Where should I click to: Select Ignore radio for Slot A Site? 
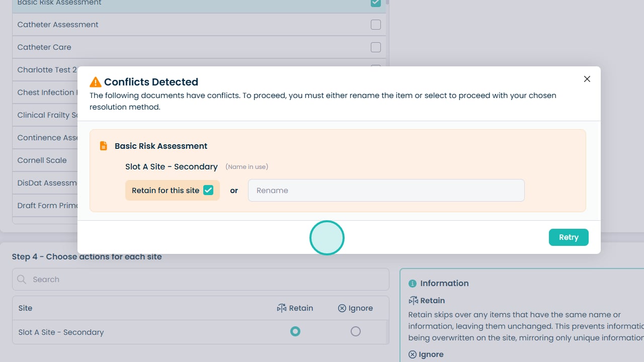pyautogui.click(x=356, y=331)
